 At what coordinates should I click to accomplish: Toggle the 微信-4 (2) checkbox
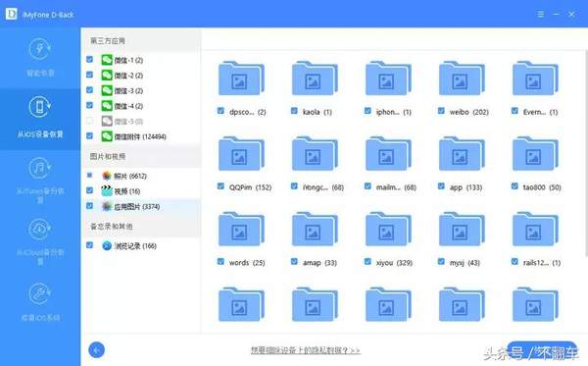coord(89,105)
